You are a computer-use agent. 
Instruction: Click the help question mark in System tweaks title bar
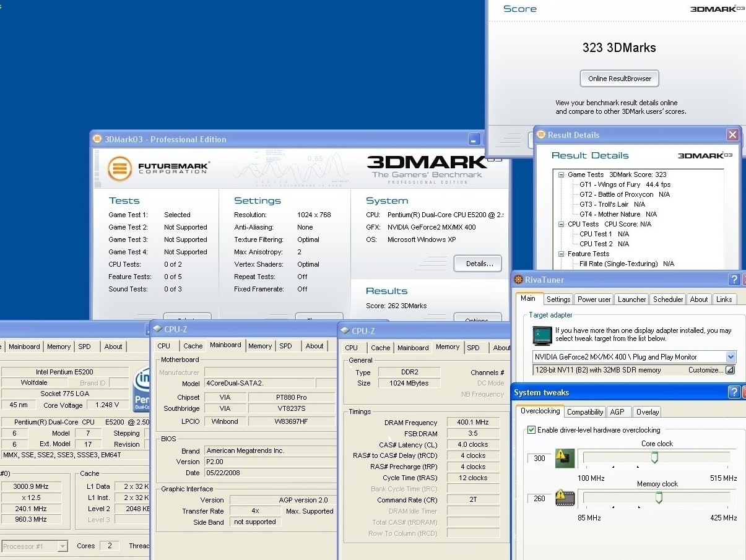tap(734, 392)
